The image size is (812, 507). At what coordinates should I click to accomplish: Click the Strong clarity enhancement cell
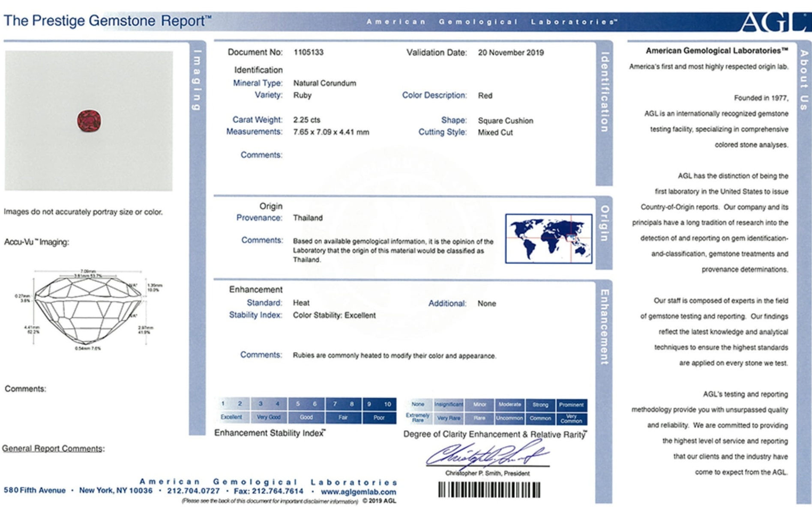(x=540, y=404)
